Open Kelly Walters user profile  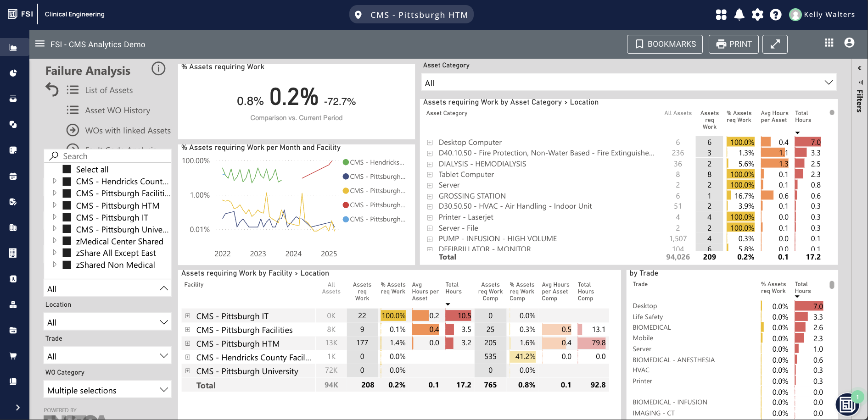coord(822,15)
